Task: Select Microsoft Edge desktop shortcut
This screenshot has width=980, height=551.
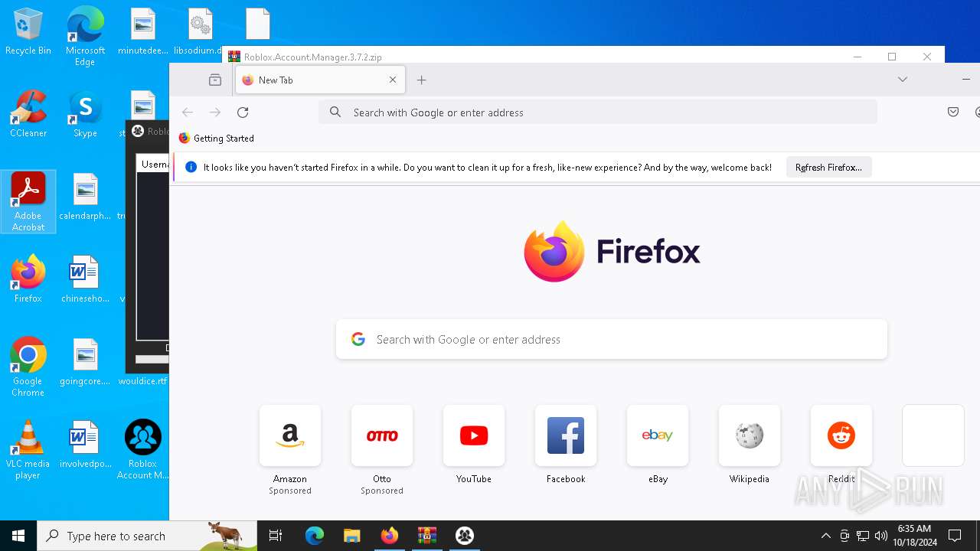Action: click(x=85, y=37)
